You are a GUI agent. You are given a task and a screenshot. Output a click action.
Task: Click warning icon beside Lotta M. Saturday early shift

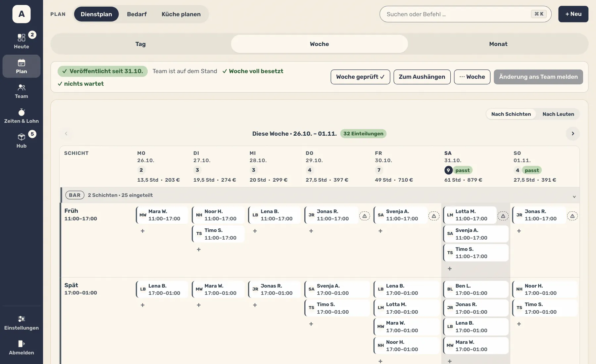point(503,216)
